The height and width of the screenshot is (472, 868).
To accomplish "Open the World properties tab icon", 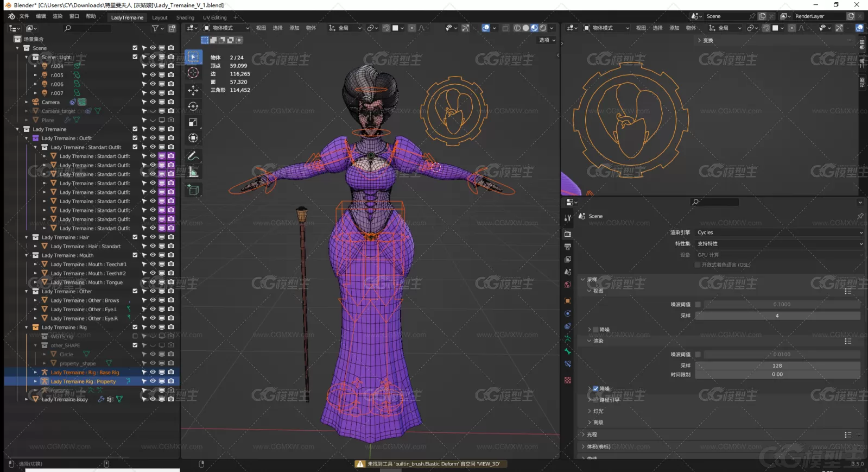I will pyautogui.click(x=568, y=285).
